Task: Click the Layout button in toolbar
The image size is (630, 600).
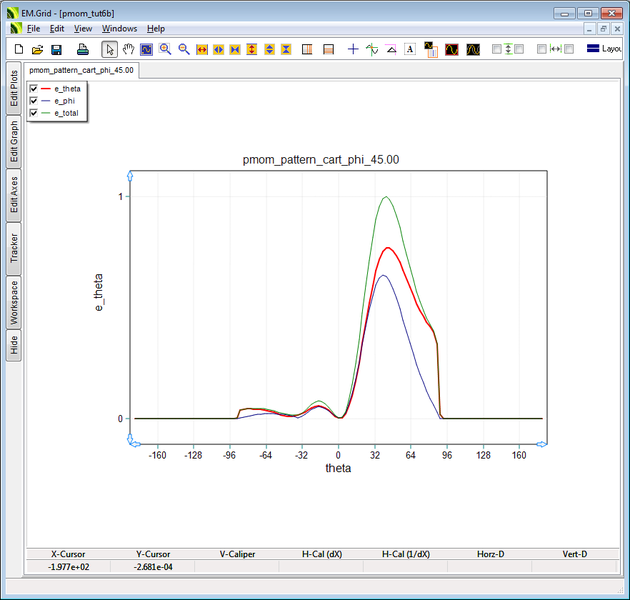Action: pos(604,49)
